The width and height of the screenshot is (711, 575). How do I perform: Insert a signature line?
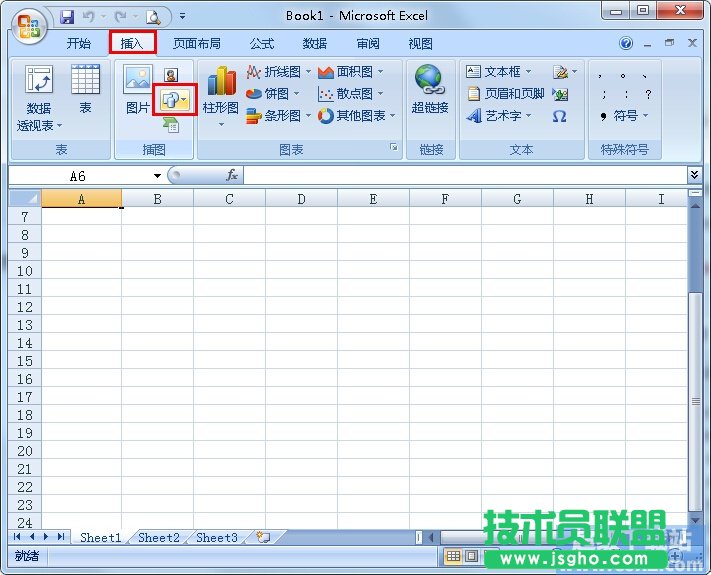[565, 72]
